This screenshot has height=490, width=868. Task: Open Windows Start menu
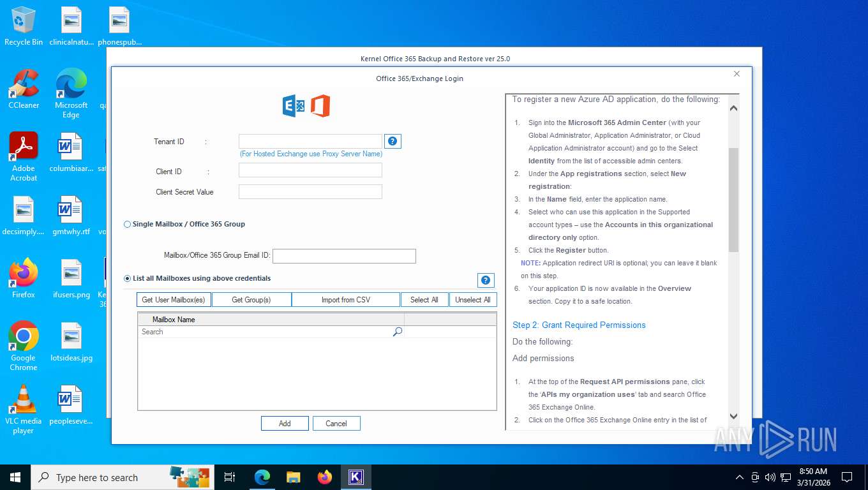15,477
